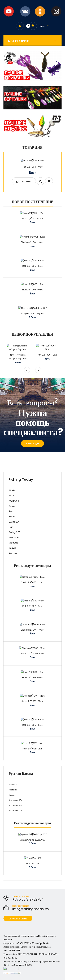Click the КУПИТЬ button

tap(24, 182)
